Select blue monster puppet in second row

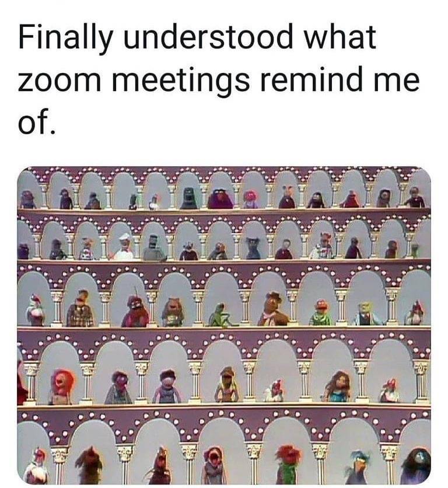coord(253,248)
